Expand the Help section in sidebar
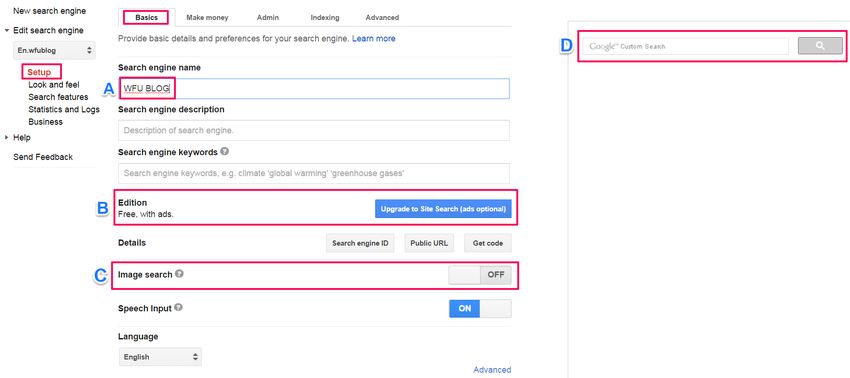Viewport: 850px width, 378px height. (x=7, y=138)
